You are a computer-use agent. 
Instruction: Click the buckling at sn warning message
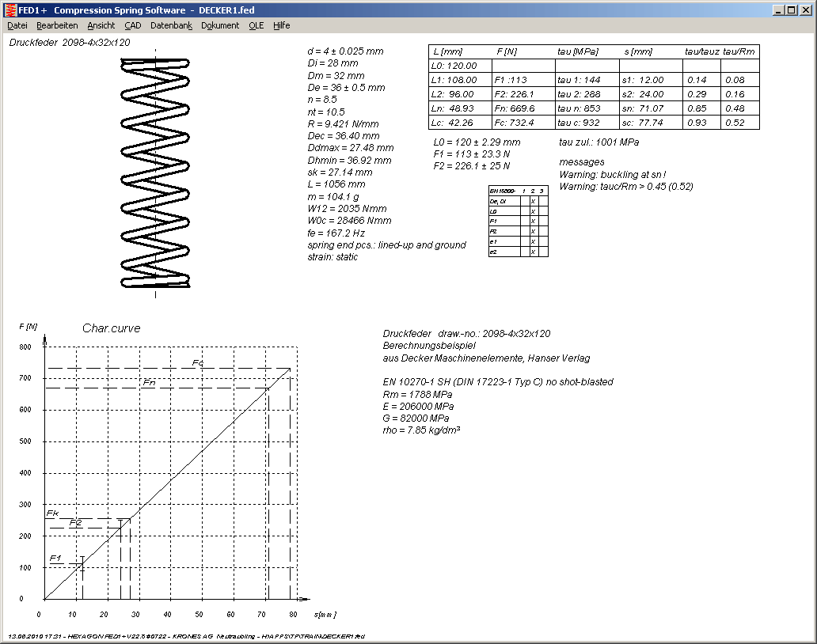click(x=612, y=174)
